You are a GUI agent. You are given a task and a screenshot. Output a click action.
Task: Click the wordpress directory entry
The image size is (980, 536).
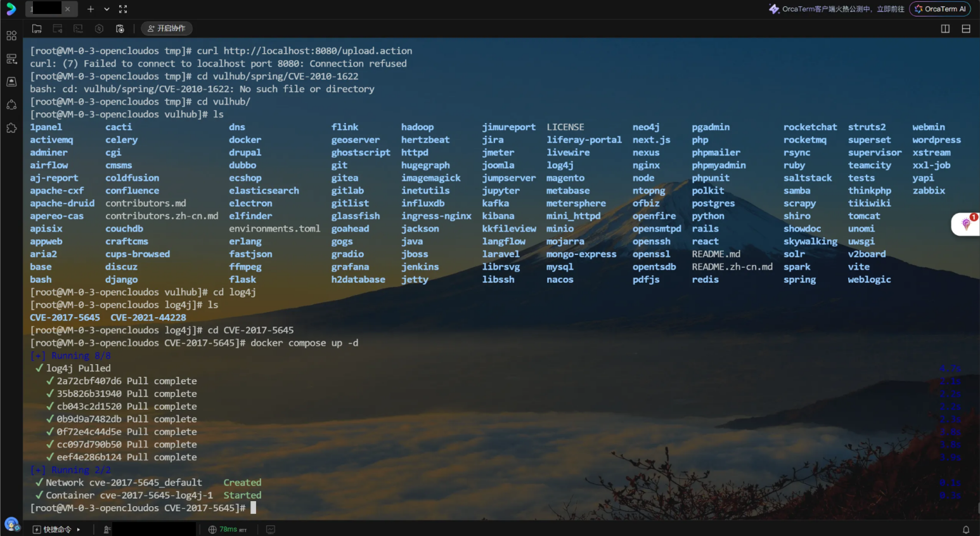[936, 140]
